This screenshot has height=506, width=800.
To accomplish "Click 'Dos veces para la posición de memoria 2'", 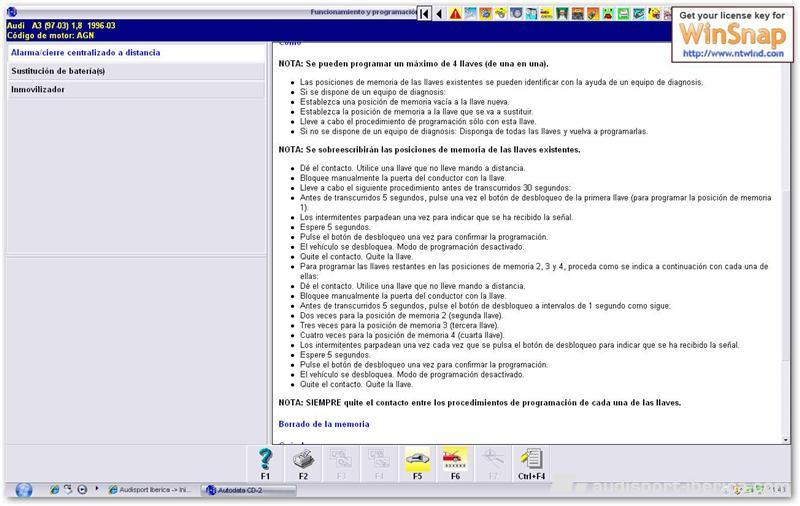I will 402,316.
